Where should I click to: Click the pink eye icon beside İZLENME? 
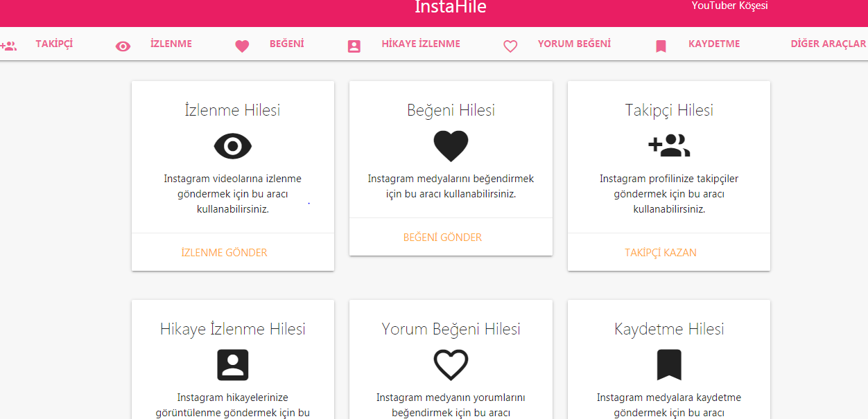123,46
